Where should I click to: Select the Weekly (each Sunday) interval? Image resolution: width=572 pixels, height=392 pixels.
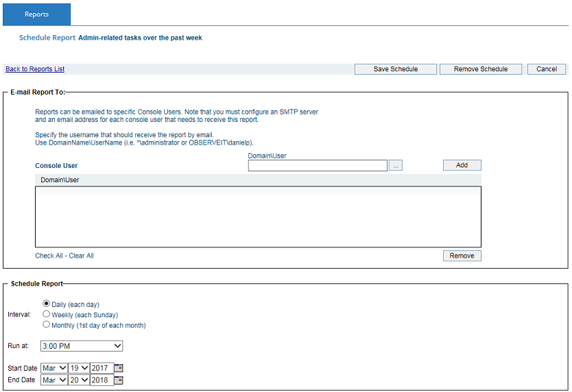point(47,314)
